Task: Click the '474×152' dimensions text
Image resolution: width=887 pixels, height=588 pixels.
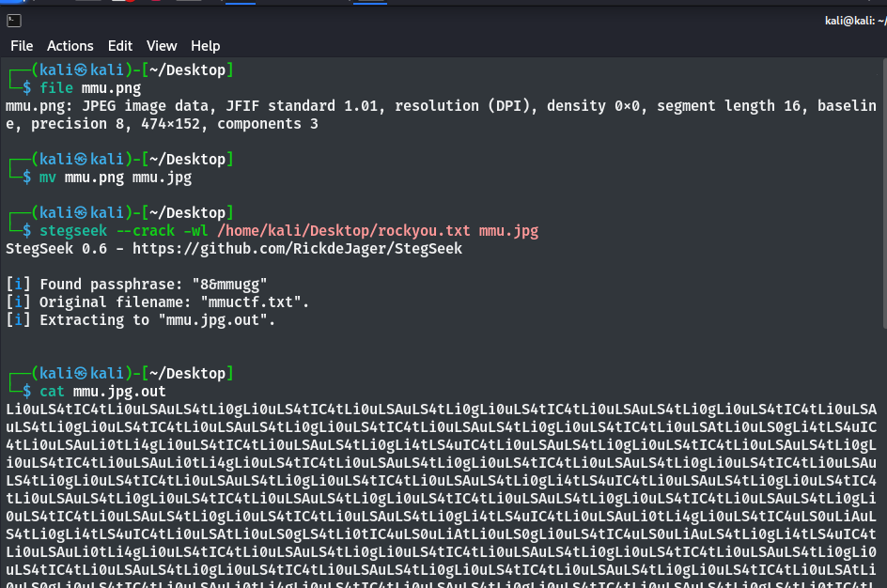Action: point(170,124)
